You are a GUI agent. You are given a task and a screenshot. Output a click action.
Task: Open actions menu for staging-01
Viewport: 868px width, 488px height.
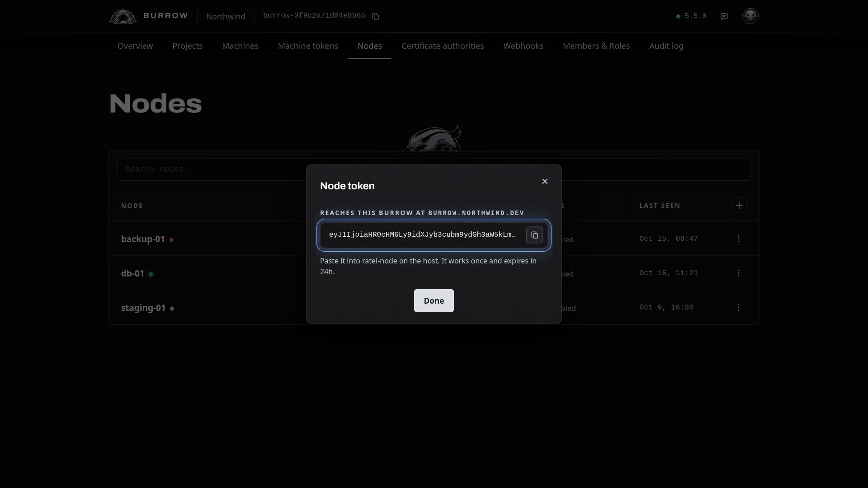click(x=738, y=307)
